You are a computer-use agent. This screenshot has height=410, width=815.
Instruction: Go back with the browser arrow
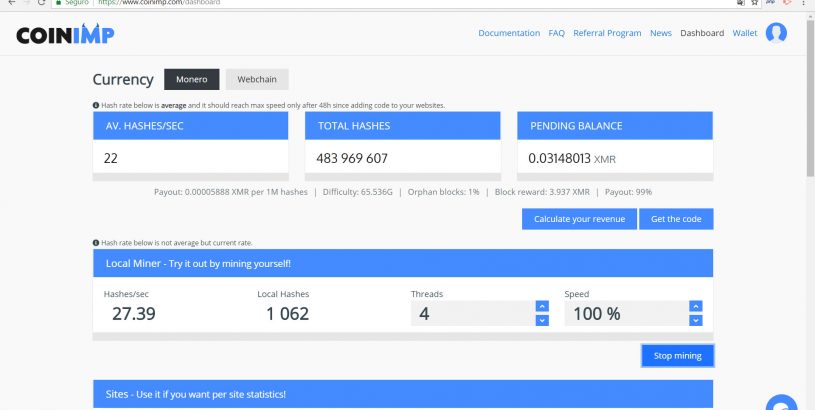(x=12, y=3)
